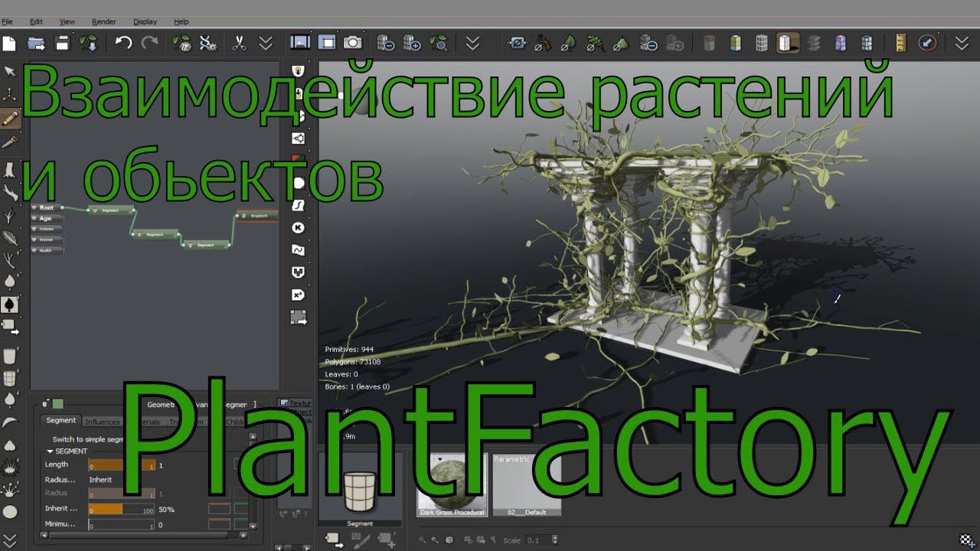Switch to the Segment tab
This screenshot has width=980, height=551.
[x=61, y=420]
